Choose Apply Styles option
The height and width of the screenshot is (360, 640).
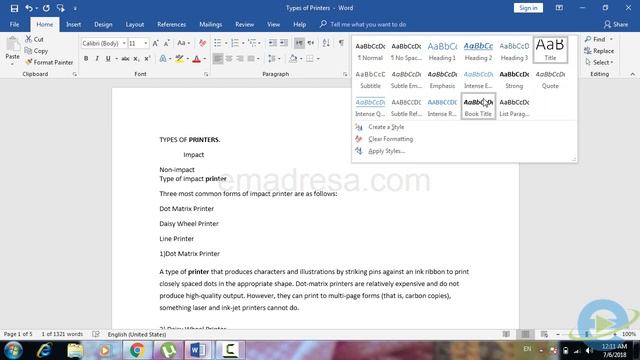click(x=386, y=151)
